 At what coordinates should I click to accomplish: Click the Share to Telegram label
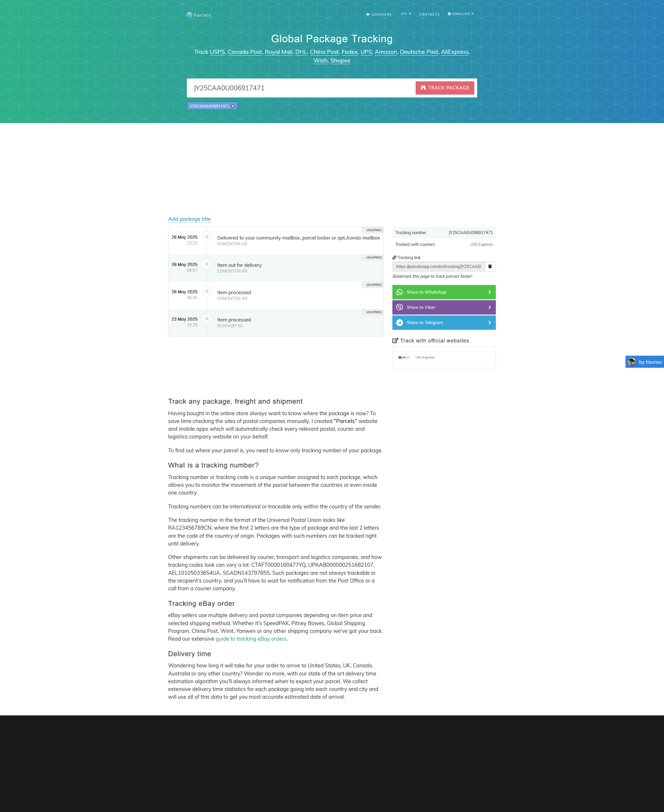(x=425, y=323)
